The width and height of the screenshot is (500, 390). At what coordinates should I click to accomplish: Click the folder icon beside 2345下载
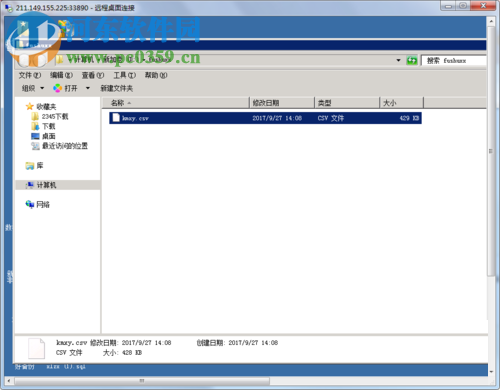click(35, 116)
